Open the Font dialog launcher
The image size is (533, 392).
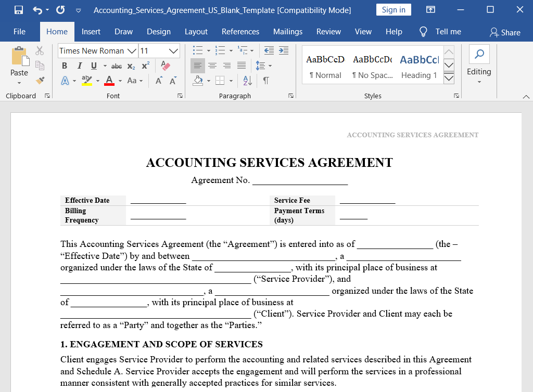(180, 96)
